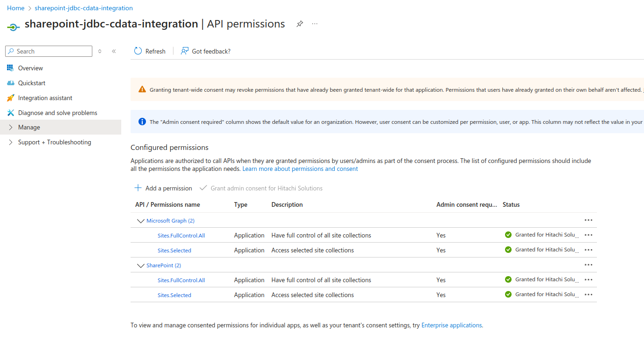This screenshot has width=644, height=339.
Task: Collapse the sidebar using the double-chevron icon
Action: click(x=114, y=51)
